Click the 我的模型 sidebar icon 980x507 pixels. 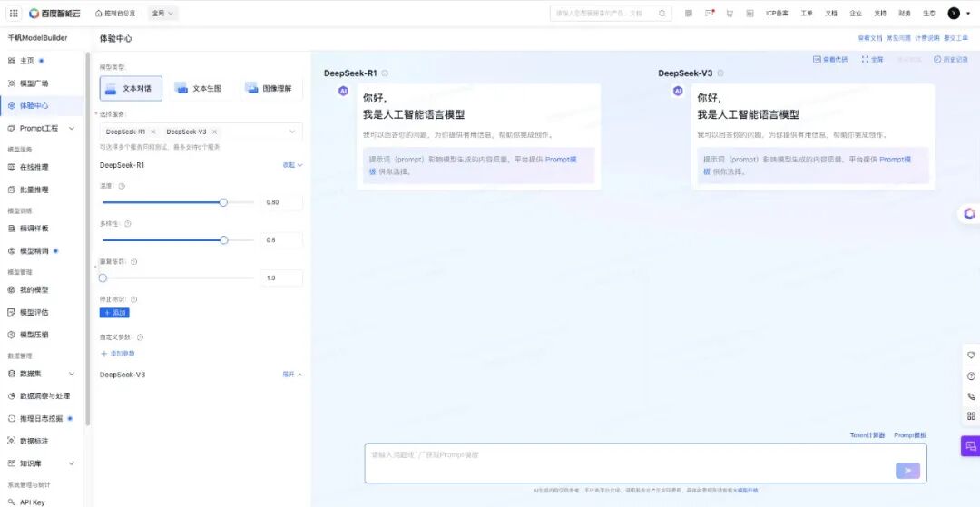point(11,289)
